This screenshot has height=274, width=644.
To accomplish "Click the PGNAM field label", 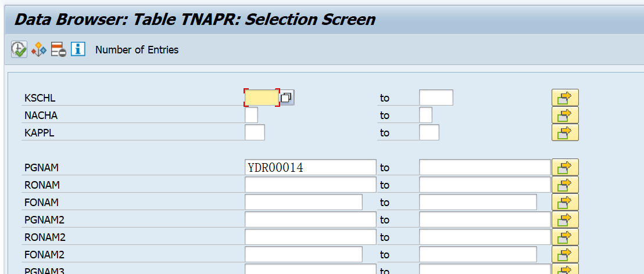I will 41,168.
